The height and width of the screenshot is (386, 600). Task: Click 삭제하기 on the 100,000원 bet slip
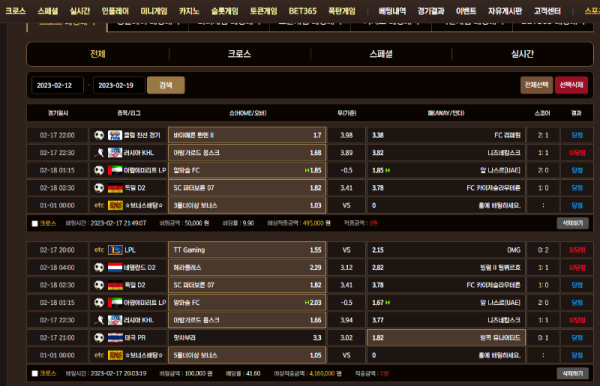[x=572, y=373]
